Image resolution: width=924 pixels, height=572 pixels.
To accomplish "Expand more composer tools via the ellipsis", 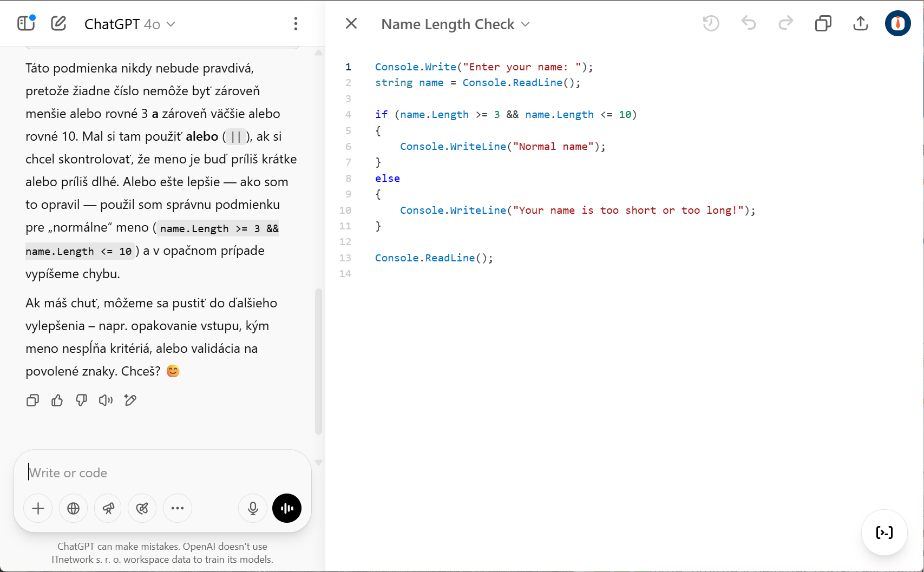I will [x=178, y=508].
